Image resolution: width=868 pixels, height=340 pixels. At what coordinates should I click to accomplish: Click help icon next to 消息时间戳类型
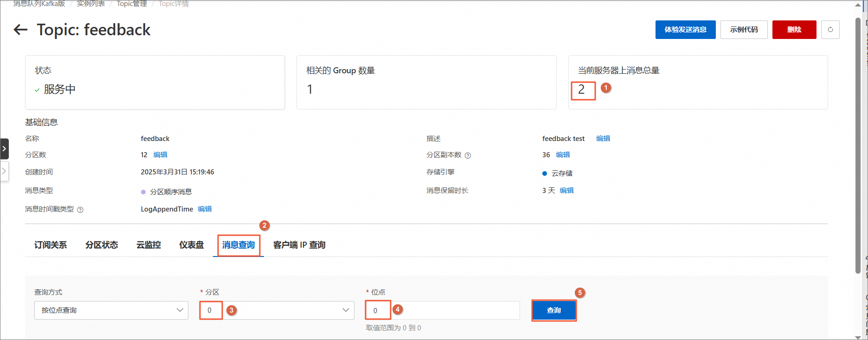[x=80, y=210]
